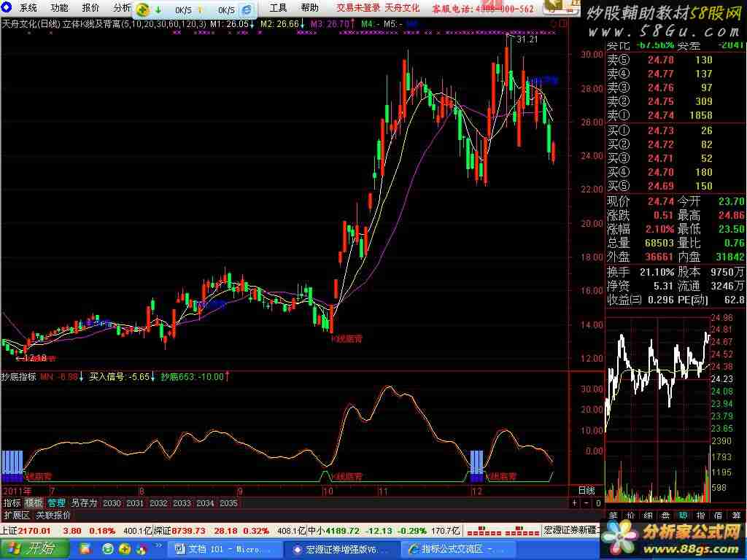This screenshot has width=747, height=560.
Task: Click the green globe icon in floating speed bar
Action: click(142, 9)
